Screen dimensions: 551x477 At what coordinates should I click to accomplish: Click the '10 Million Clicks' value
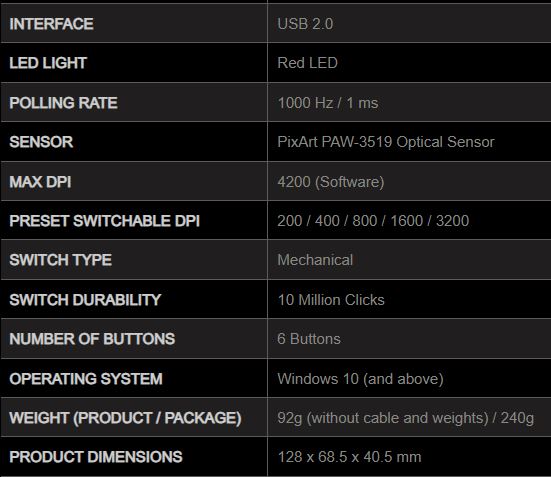click(331, 300)
